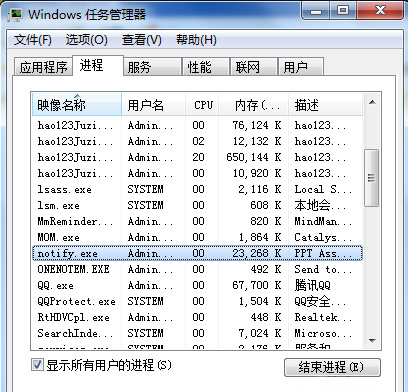Click the Task Manager title bar icon
The width and height of the screenshot is (408, 392).
tap(15, 15)
